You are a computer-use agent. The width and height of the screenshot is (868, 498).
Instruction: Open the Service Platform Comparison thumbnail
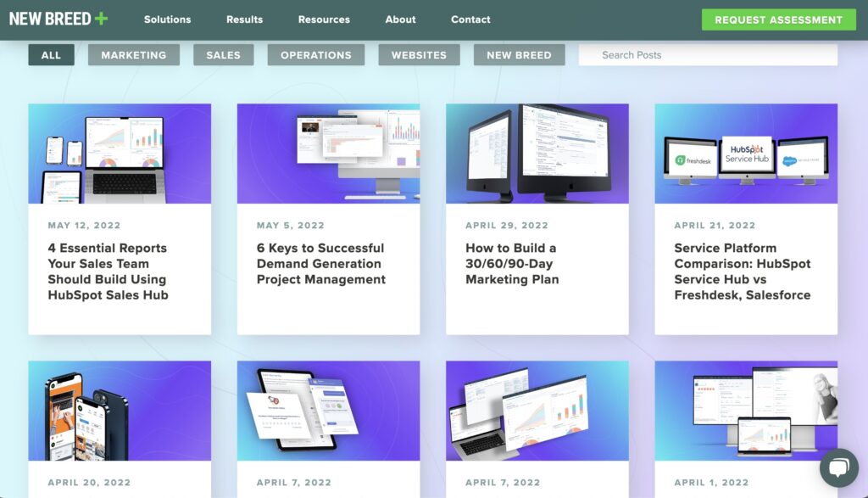pos(746,154)
